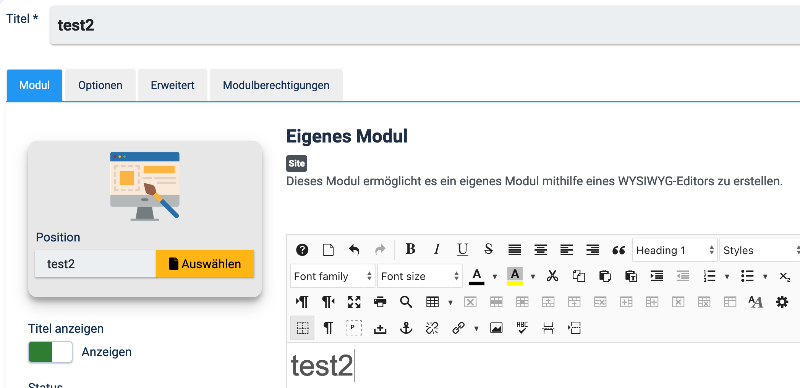800x388 pixels.
Task: Expand table menu dropdown arrow
Action: (450, 303)
